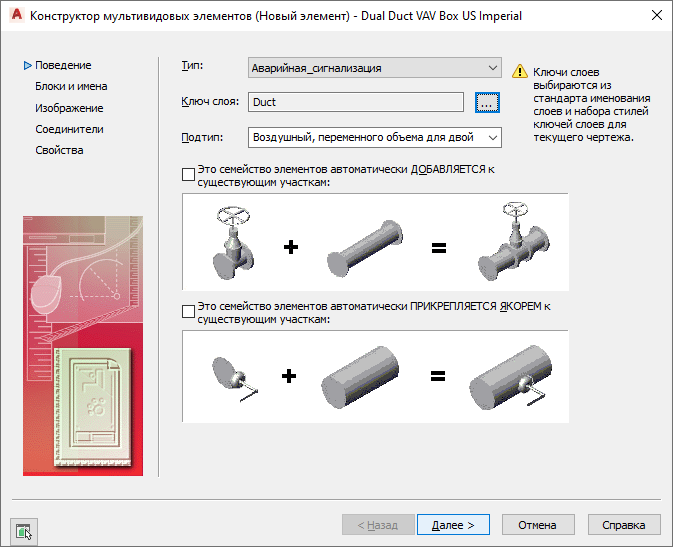
Task: Click into the Ключ слоя field with Duct
Action: 356,102
